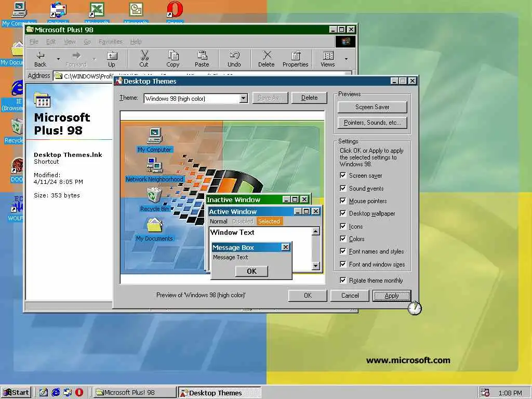Viewport: 532px width, 399px height.
Task: Toggle the Sound events checkbox
Action: coord(343,188)
